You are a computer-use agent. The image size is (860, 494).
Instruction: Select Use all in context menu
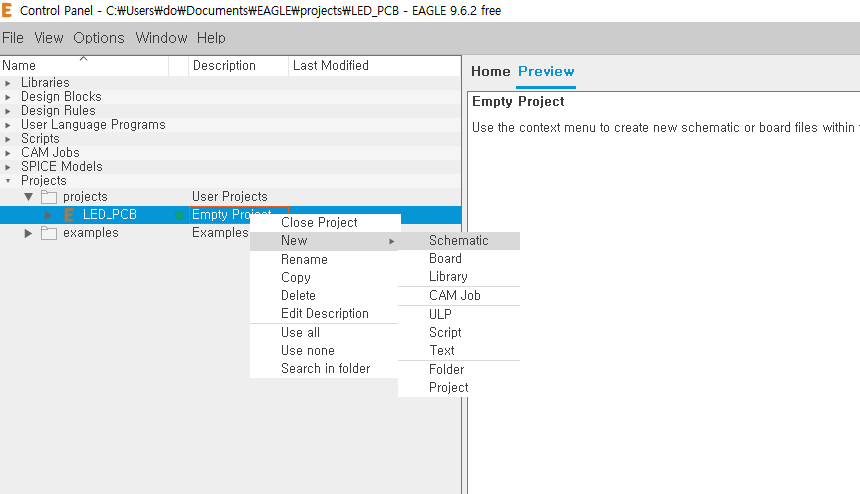pos(325,333)
